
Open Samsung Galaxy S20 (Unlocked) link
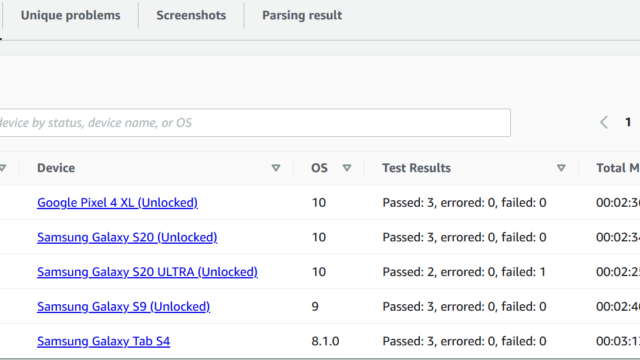click(x=127, y=237)
